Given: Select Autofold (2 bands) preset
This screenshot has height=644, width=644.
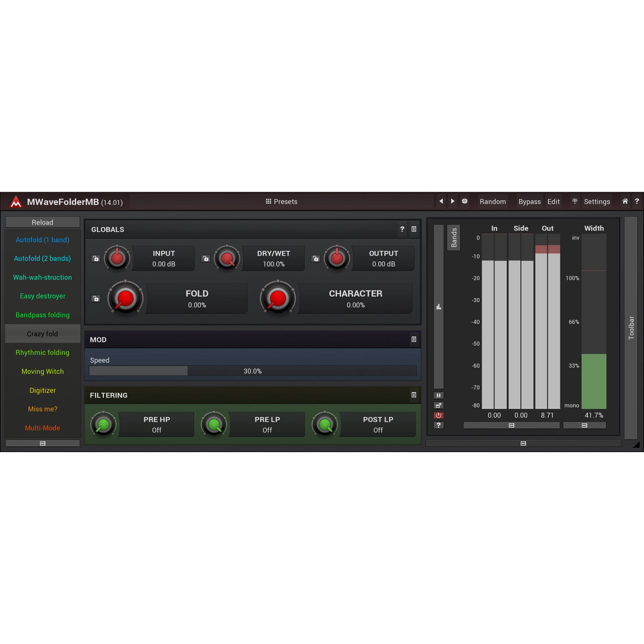Looking at the screenshot, I should coord(42,258).
